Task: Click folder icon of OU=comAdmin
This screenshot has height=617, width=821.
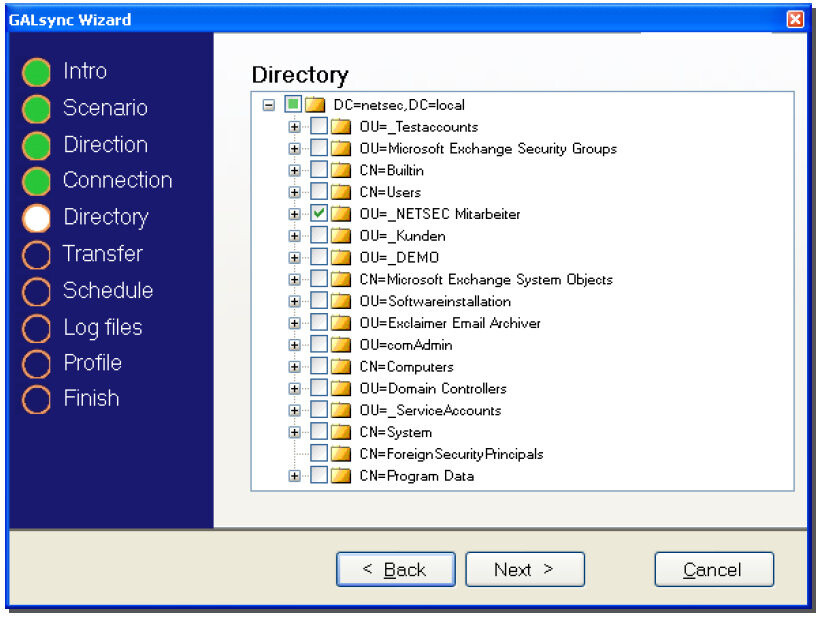Action: 341,345
